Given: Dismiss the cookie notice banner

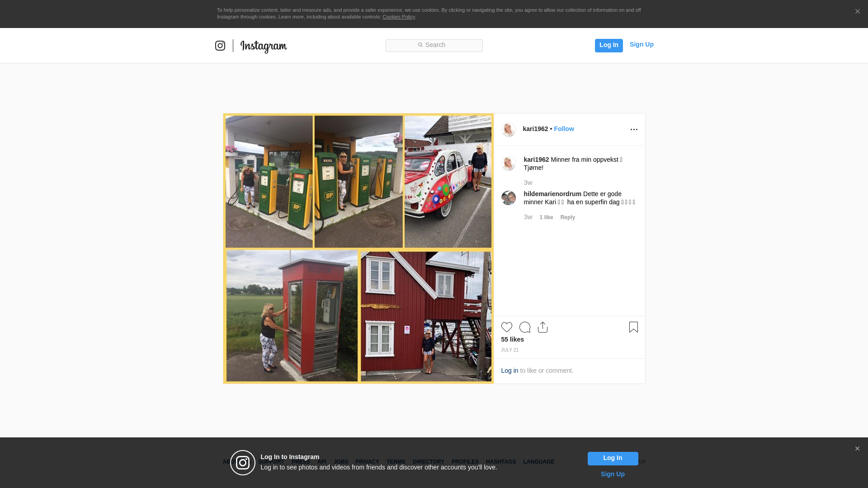Looking at the screenshot, I should click(x=857, y=12).
